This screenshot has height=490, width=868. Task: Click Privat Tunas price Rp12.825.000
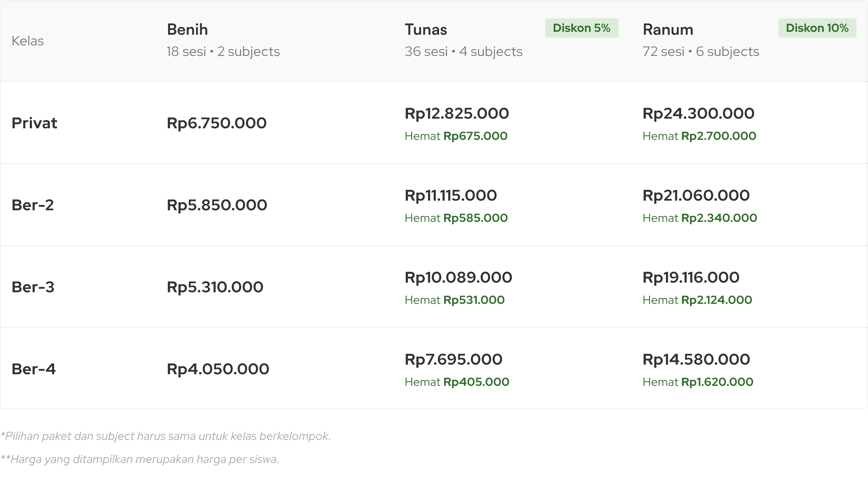coord(457,114)
